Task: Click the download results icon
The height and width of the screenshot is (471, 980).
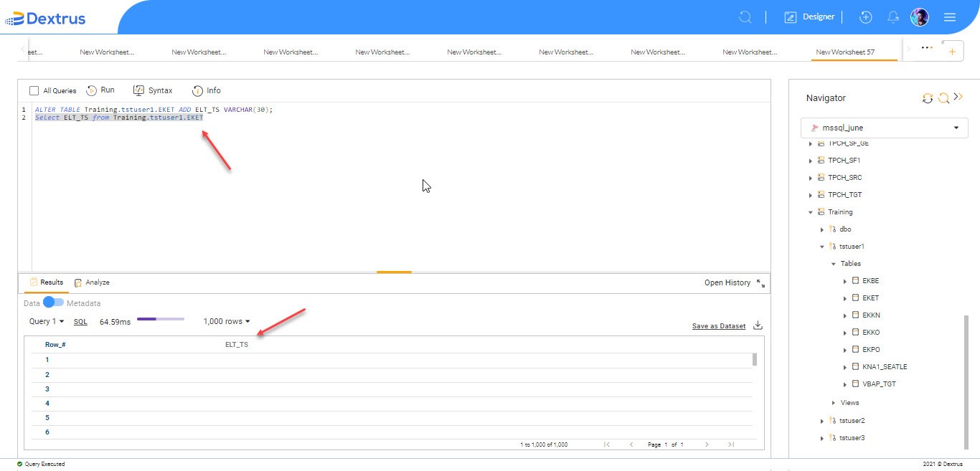Action: (x=758, y=325)
